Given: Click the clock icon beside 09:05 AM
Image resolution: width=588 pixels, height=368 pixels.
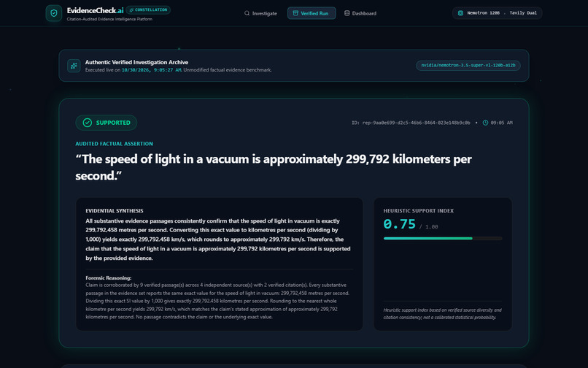Looking at the screenshot, I should point(485,123).
